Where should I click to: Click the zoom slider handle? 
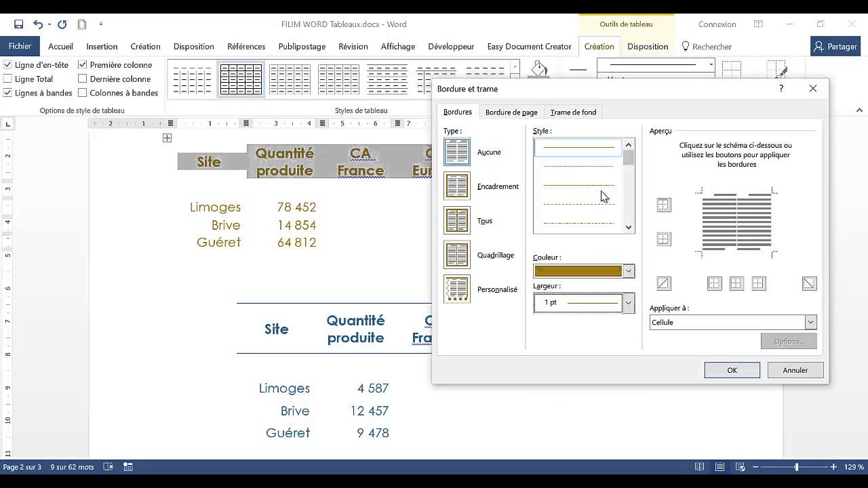click(796, 467)
